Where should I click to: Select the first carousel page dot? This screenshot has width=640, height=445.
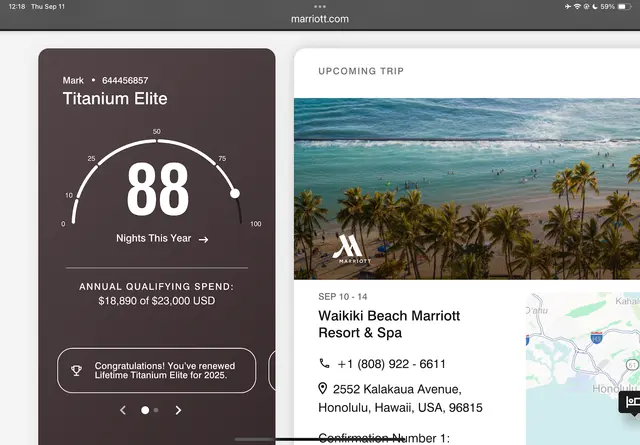[x=145, y=410]
